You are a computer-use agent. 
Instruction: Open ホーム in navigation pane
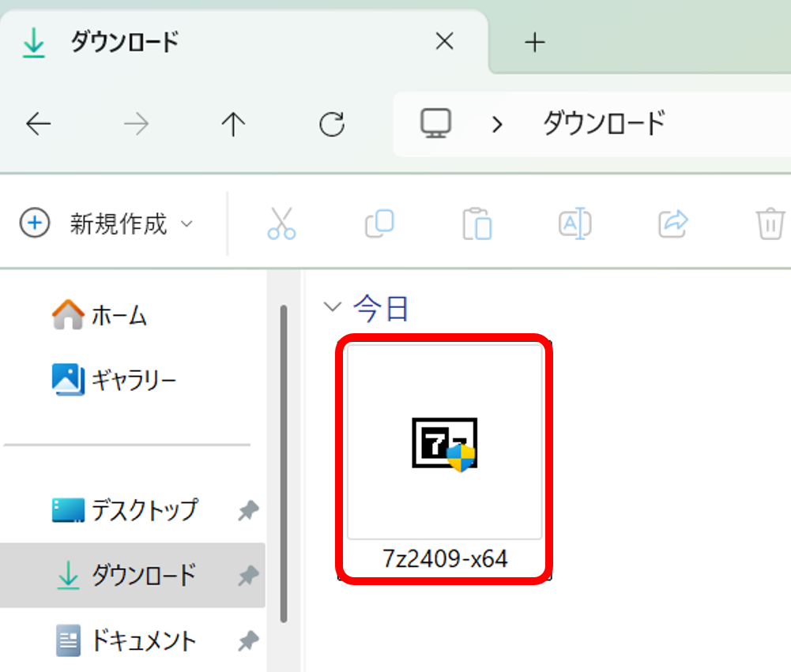click(100, 316)
